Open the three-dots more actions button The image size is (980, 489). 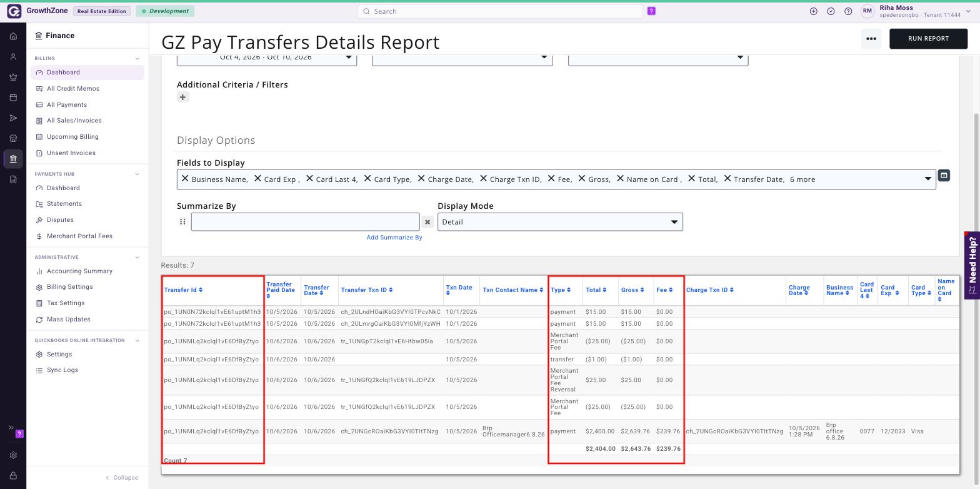tap(871, 39)
